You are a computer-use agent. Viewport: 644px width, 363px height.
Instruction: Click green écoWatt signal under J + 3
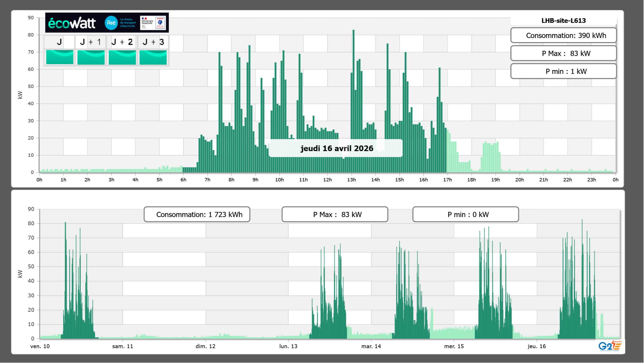[x=153, y=57]
